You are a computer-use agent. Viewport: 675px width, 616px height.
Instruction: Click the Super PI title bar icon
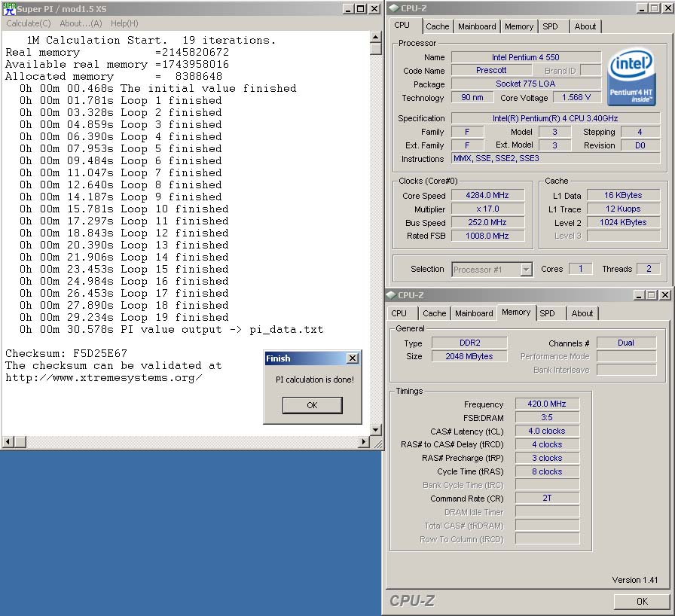9,8
